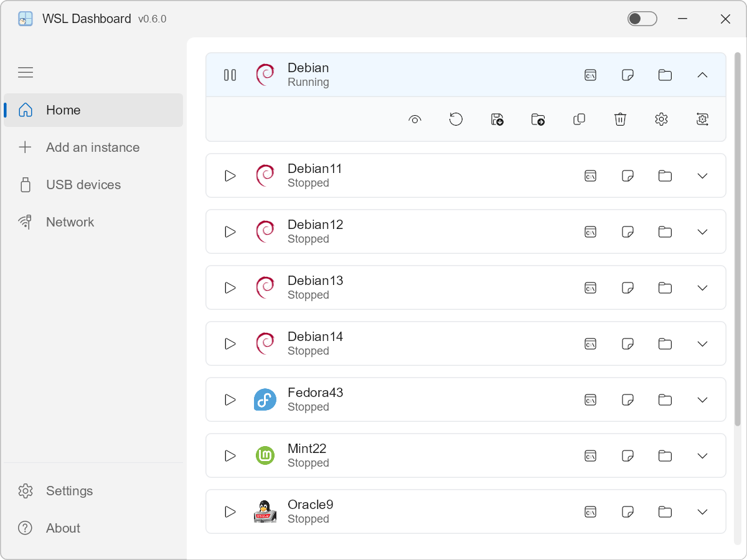The width and height of the screenshot is (747, 560).
Task: Open the sticky note icon for Fedora43
Action: pyautogui.click(x=627, y=400)
